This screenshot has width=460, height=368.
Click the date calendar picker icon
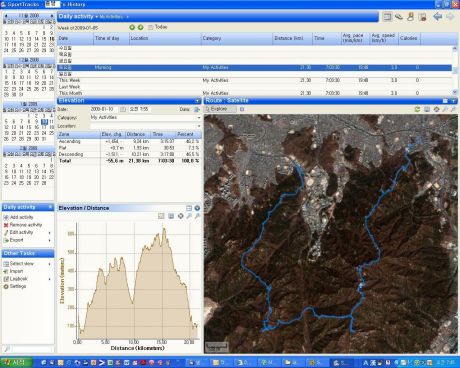pyautogui.click(x=123, y=109)
